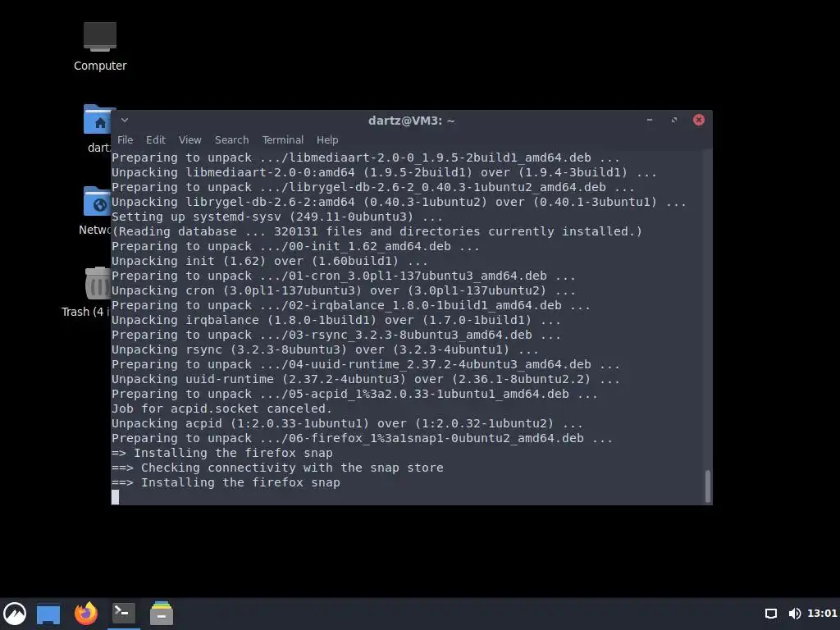Click 'Preparing to unpack .../05-acpid' line
This screenshot has height=630, width=840.
click(x=354, y=395)
